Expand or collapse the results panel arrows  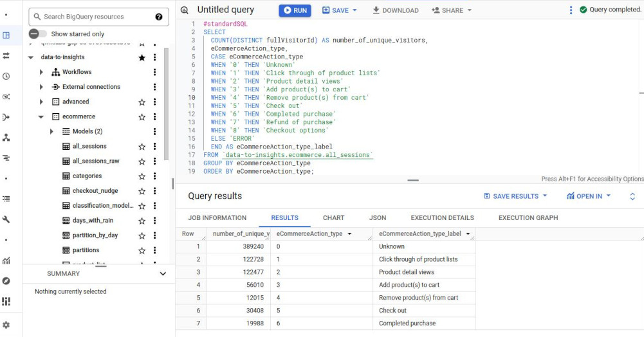[632, 196]
